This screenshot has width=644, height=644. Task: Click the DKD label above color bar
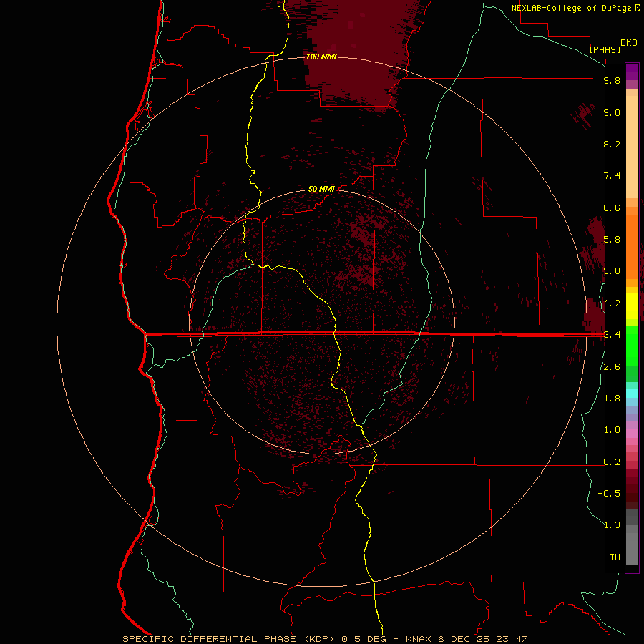pyautogui.click(x=629, y=42)
